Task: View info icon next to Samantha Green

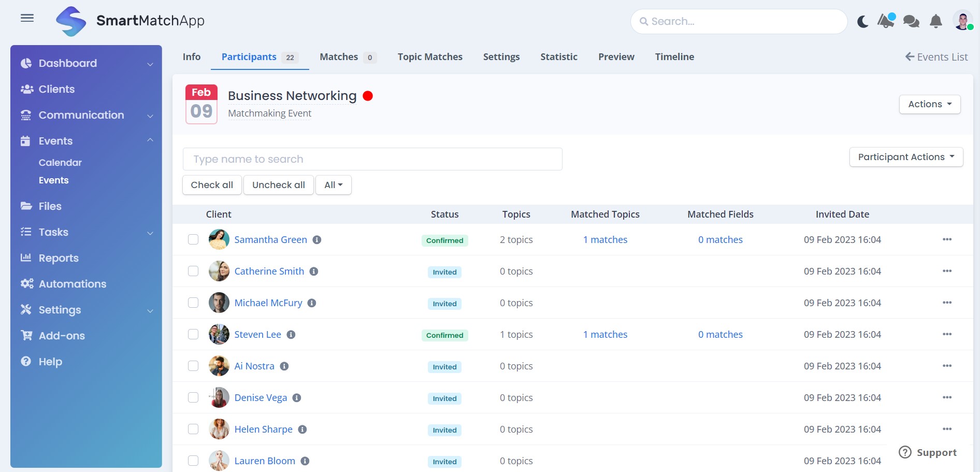Action: click(x=318, y=239)
